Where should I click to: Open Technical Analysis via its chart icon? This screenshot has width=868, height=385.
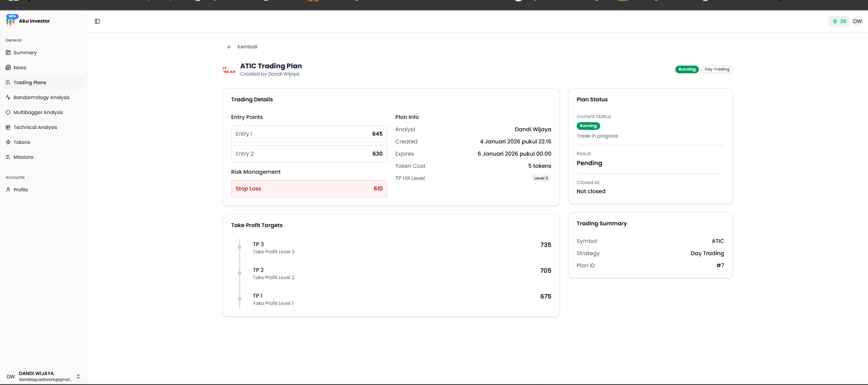click(8, 127)
